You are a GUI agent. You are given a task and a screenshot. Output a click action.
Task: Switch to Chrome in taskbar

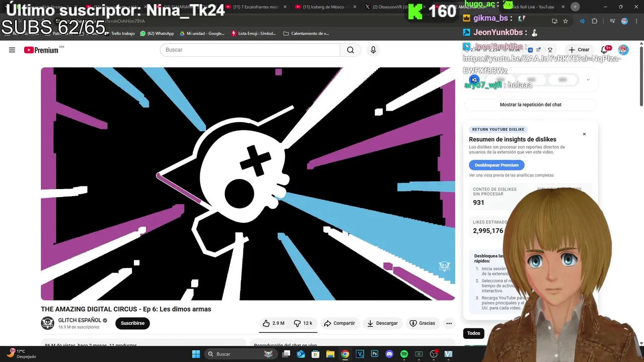pos(345,354)
